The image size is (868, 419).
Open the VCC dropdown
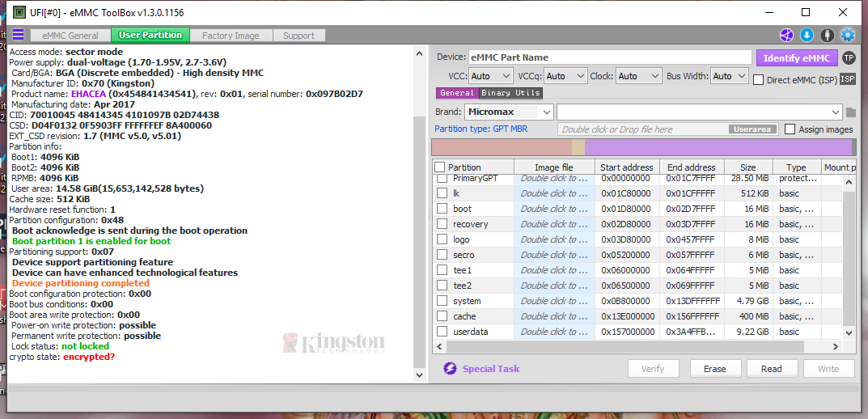pos(491,76)
